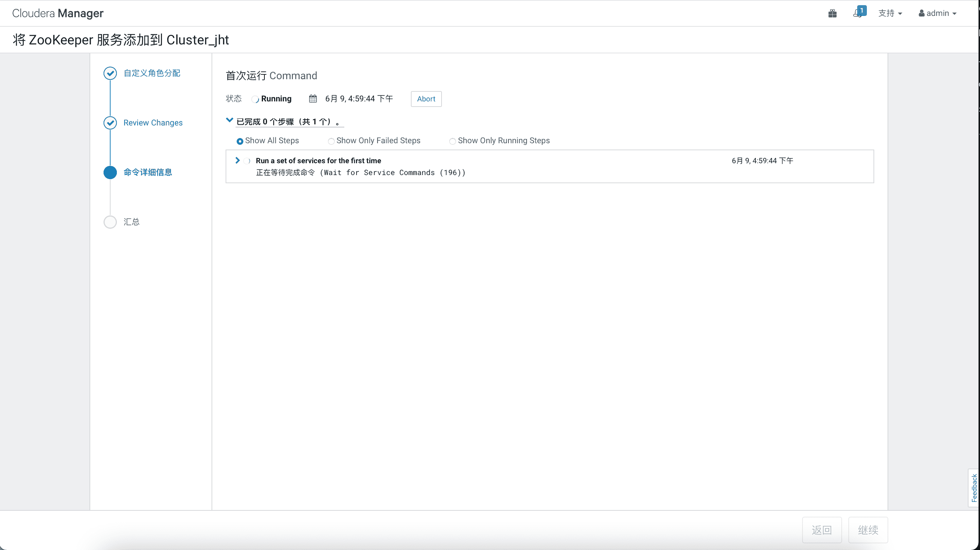980x550 pixels.
Task: Click the 汇总 empty step circle
Action: pyautogui.click(x=110, y=222)
